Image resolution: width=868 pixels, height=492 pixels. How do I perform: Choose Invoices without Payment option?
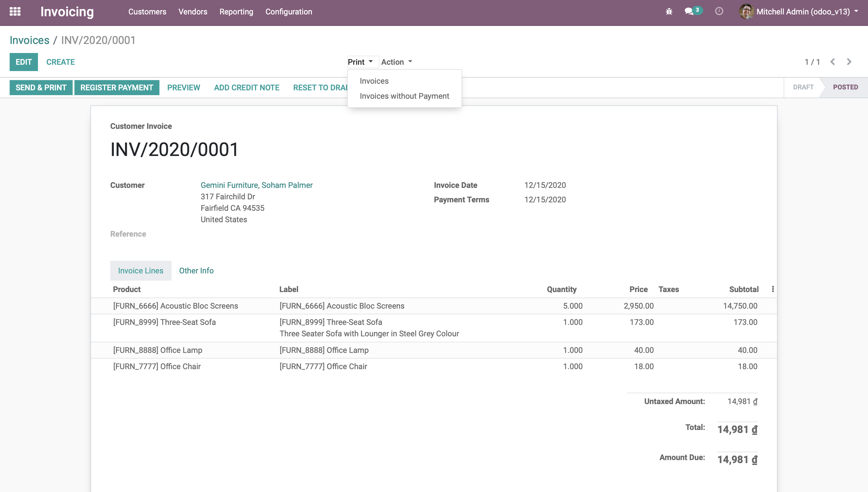coord(404,96)
